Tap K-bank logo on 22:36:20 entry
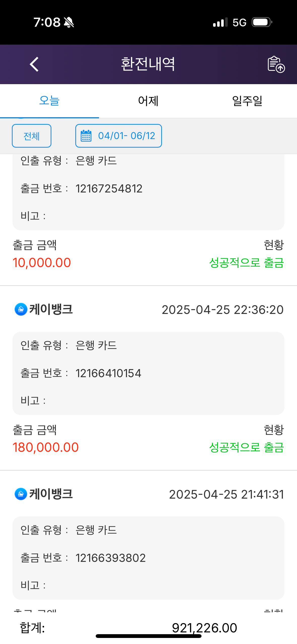The height and width of the screenshot is (644, 297). pyautogui.click(x=21, y=309)
